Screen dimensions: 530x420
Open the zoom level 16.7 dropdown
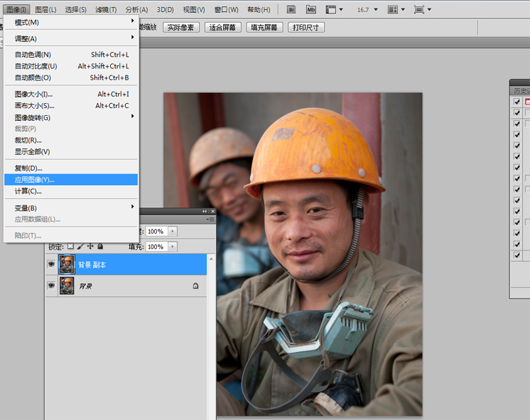pyautogui.click(x=375, y=10)
